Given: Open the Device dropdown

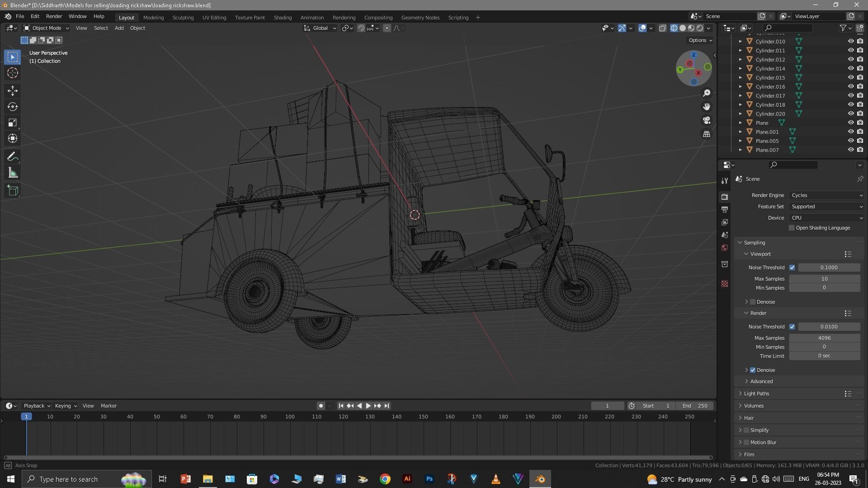Looking at the screenshot, I should (826, 218).
